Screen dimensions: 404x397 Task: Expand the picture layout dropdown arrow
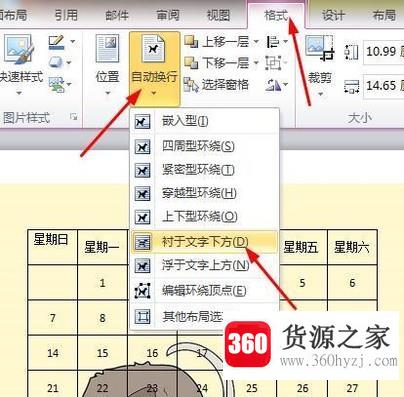(x=69, y=84)
